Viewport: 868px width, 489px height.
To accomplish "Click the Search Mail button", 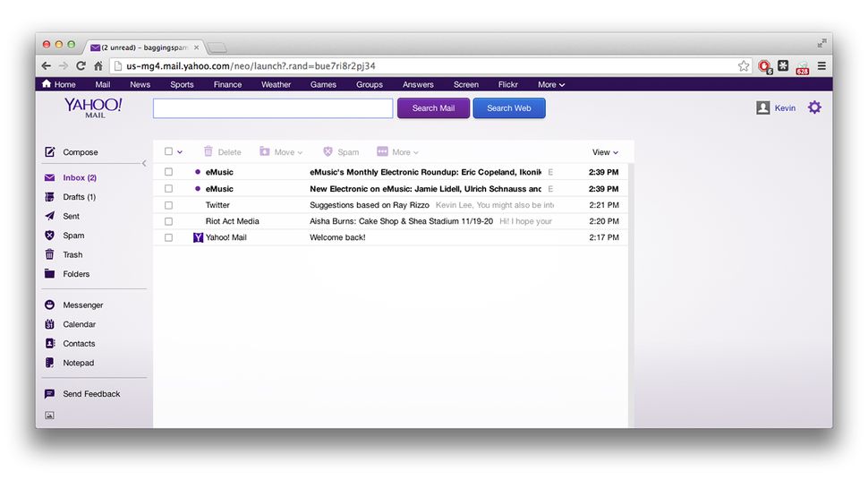I will [433, 108].
